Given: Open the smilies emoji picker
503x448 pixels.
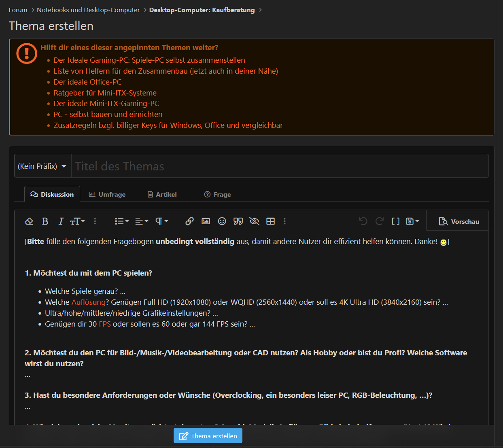Looking at the screenshot, I should [x=222, y=221].
